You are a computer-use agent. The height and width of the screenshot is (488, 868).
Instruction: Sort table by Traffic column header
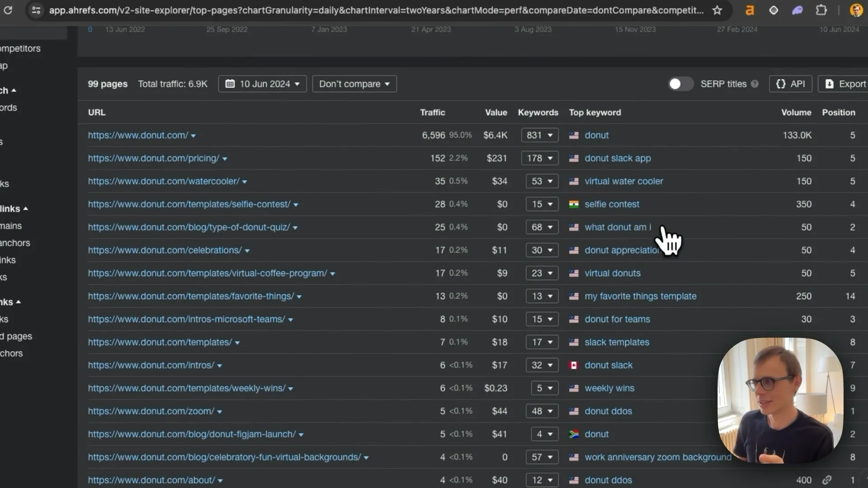click(432, 113)
